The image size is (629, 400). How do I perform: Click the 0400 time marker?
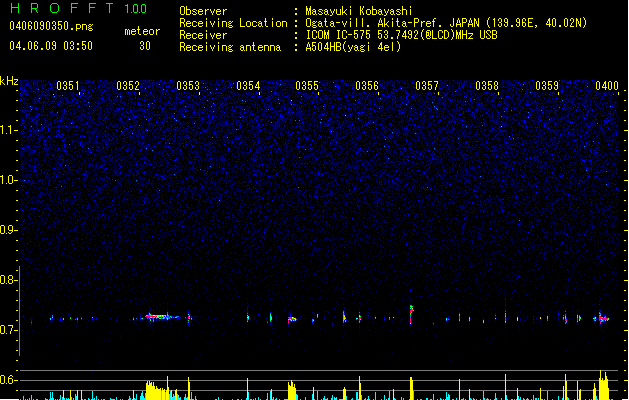coord(607,86)
